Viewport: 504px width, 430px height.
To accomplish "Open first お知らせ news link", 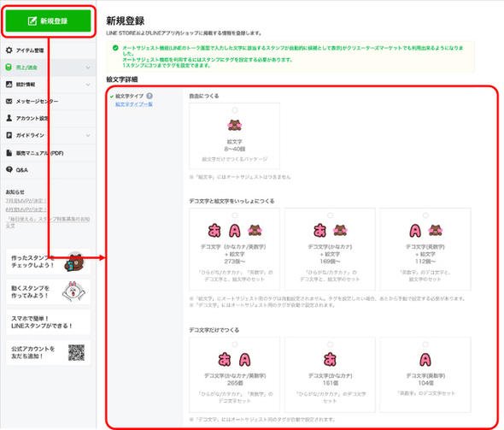I will point(26,200).
